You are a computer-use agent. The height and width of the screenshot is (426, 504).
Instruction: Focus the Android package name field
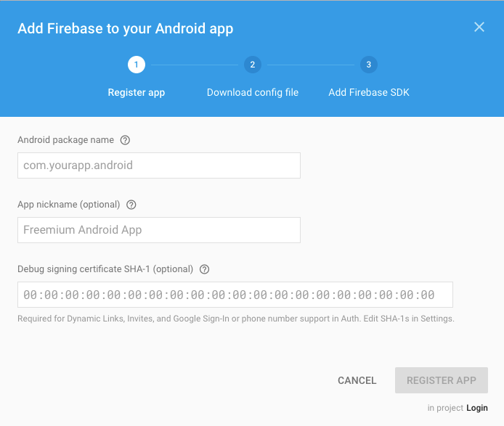(159, 165)
